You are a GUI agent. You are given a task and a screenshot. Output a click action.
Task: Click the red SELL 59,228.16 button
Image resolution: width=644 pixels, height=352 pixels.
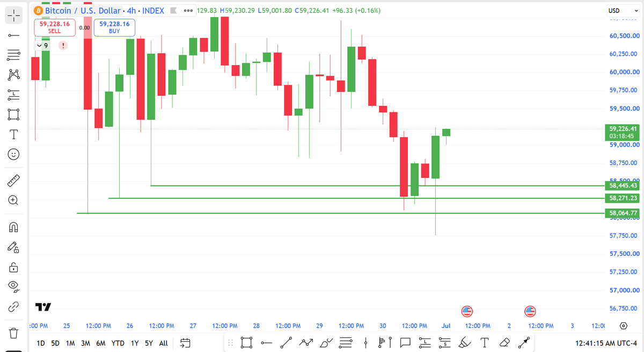point(55,27)
